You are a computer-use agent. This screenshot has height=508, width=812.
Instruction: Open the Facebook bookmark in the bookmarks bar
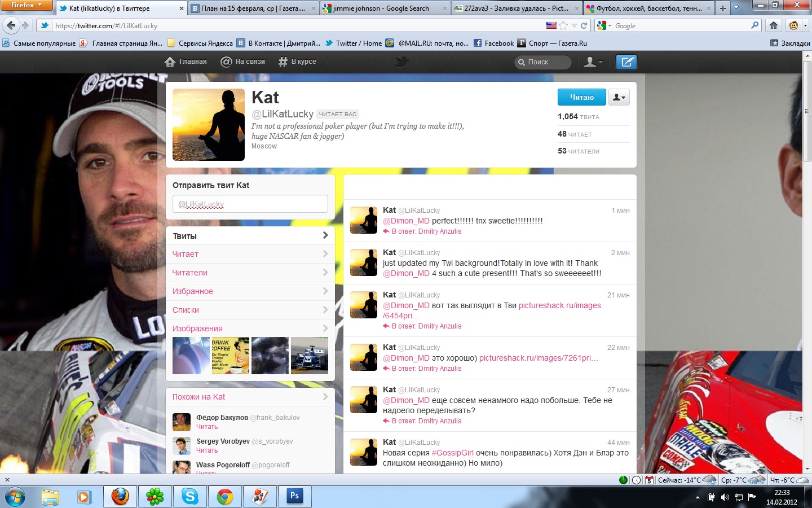coord(493,43)
